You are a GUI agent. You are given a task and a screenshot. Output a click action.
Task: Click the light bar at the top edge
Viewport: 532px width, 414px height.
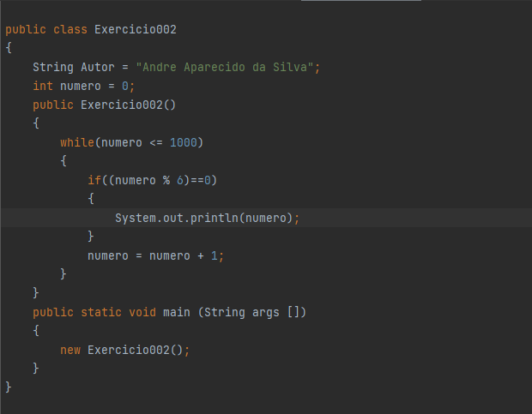(361, 1)
